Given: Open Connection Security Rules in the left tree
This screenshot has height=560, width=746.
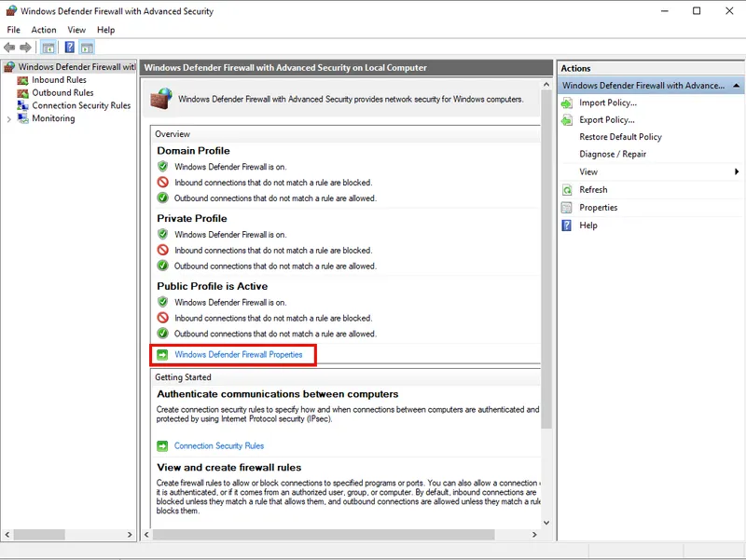Looking at the screenshot, I should click(x=81, y=105).
